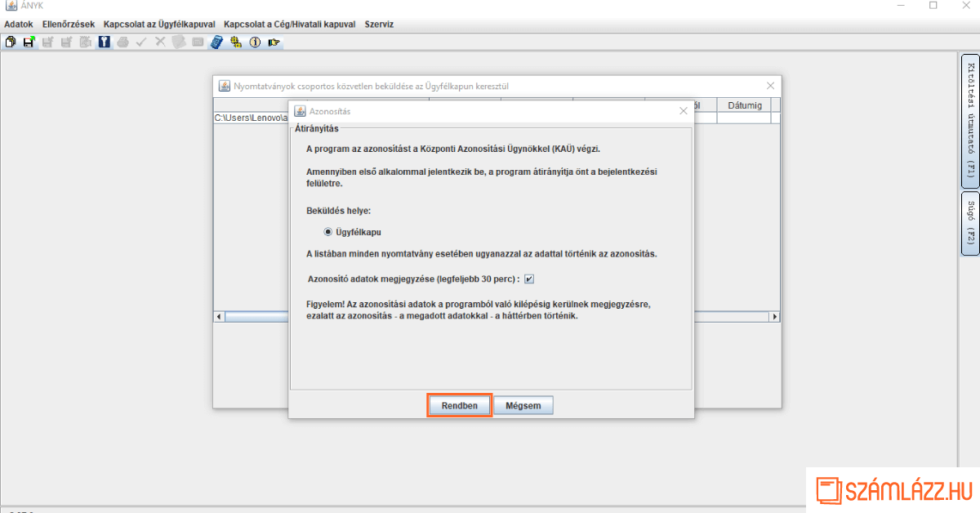This screenshot has height=513, width=980.
Task: Open the blue calculator tool
Action: coord(216,42)
